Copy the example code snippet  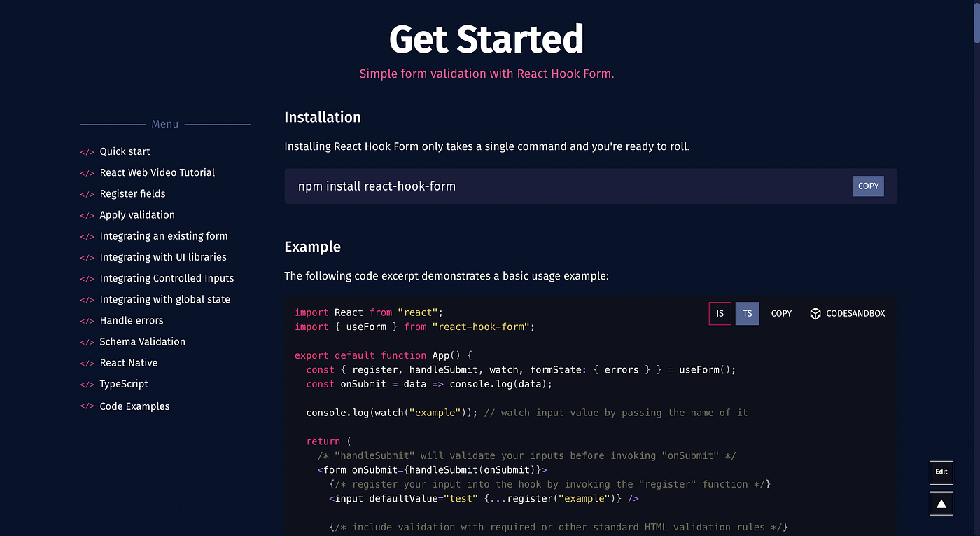pyautogui.click(x=781, y=314)
